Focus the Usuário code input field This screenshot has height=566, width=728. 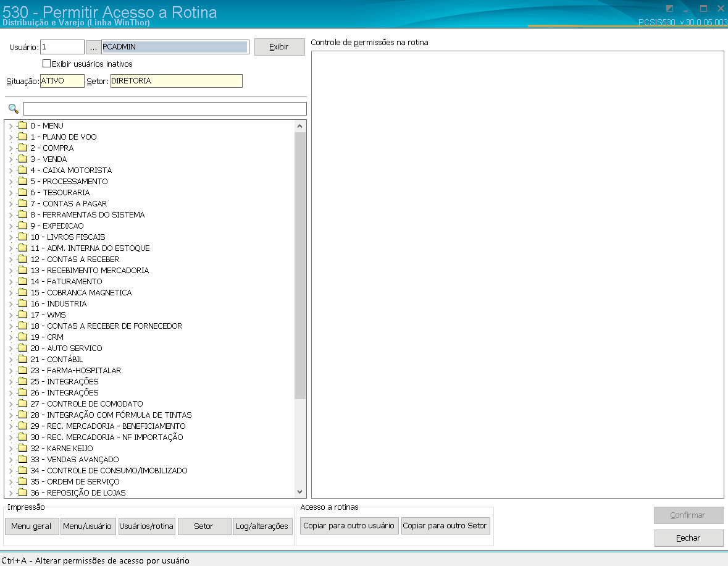(62, 47)
